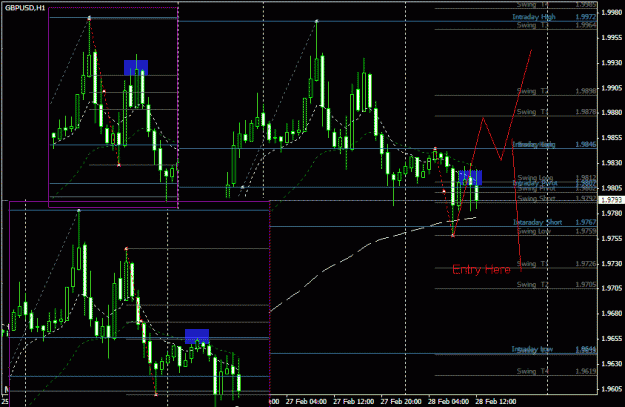The image size is (625, 407).
Task: Click the GBPUSD,H1 chart symbol label
Action: (25, 8)
